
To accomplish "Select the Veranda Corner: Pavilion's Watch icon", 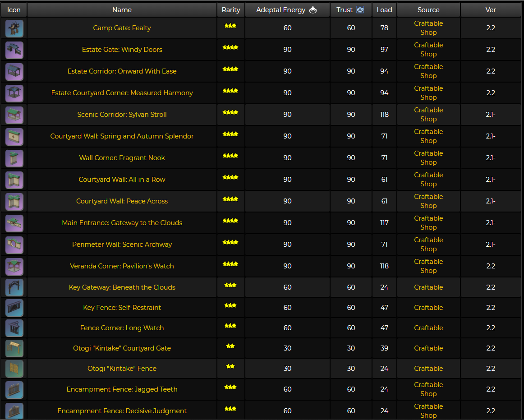I will point(14,267).
